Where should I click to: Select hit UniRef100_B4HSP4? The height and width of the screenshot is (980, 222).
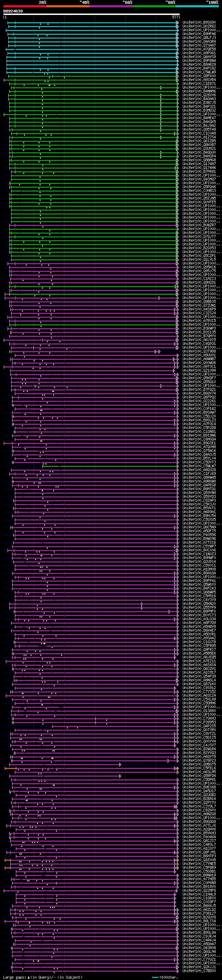click(199, 156)
